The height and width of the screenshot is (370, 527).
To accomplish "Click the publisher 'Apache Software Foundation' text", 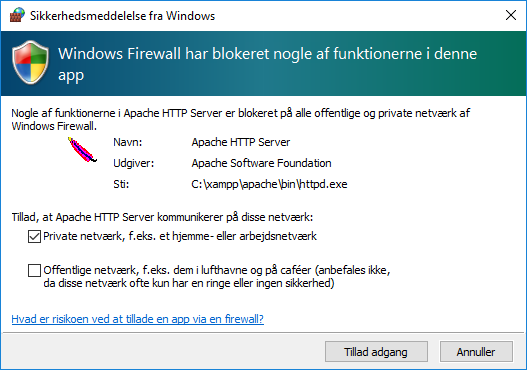I will (261, 163).
